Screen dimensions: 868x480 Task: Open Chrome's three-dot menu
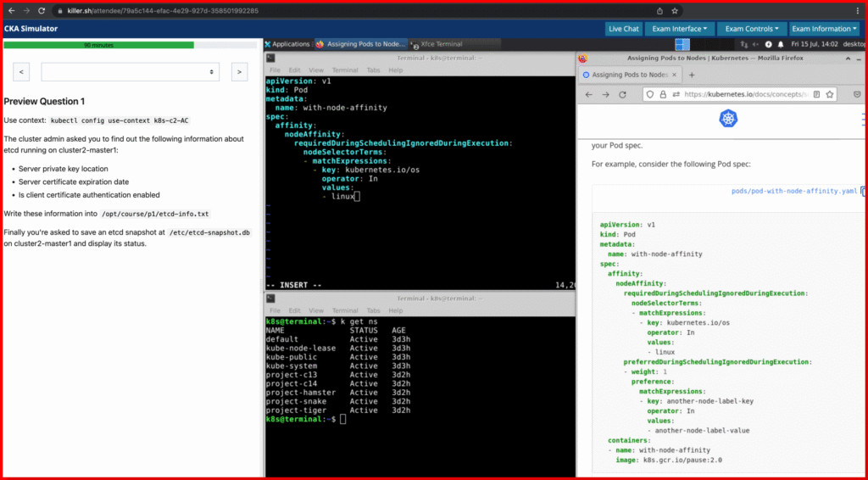[x=858, y=10]
